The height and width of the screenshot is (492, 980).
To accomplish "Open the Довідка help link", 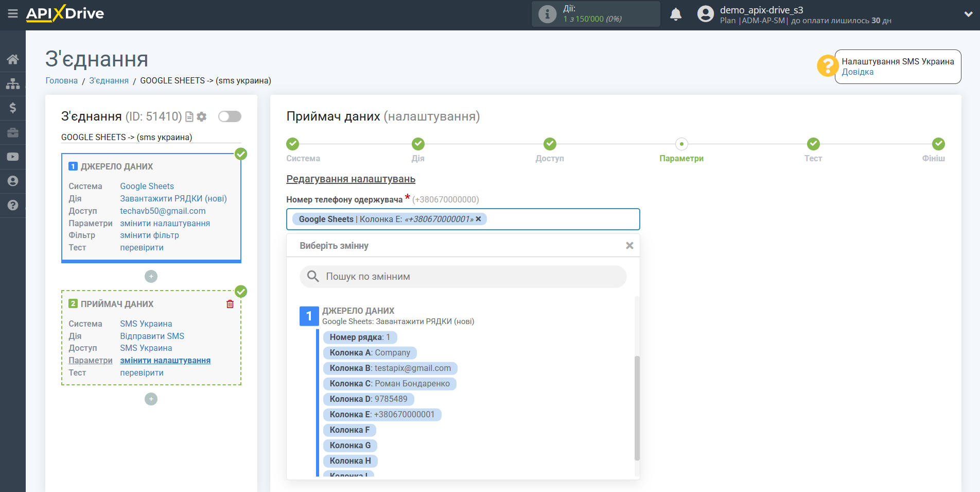I will 857,72.
